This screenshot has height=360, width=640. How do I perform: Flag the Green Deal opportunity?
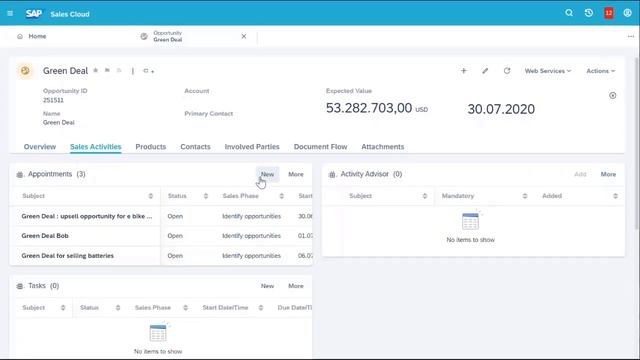107,70
